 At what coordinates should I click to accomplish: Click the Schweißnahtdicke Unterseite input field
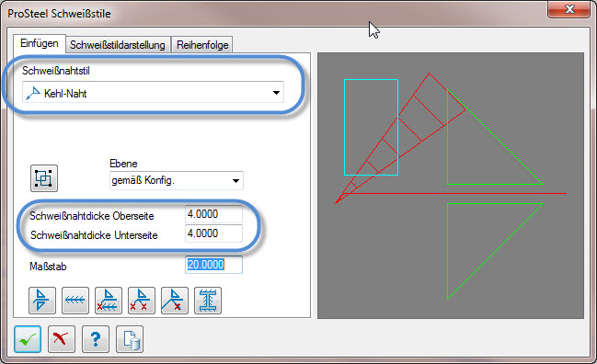[213, 233]
